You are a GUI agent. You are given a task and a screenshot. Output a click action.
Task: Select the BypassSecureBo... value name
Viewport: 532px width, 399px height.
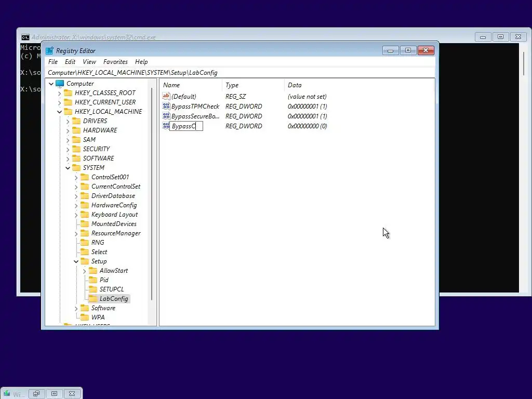click(x=195, y=116)
